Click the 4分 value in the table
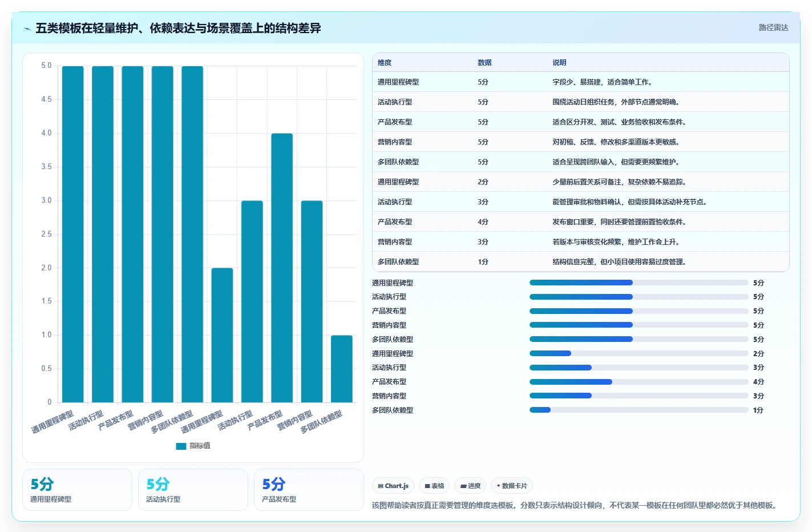 point(483,222)
